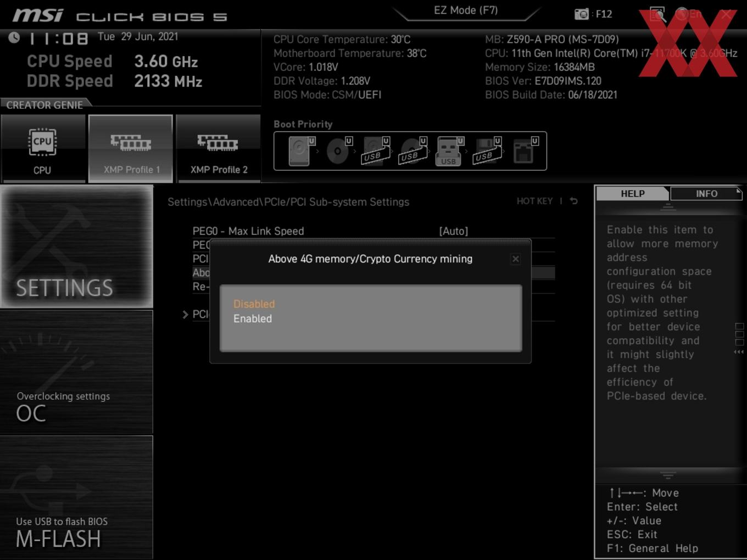Select the USB hard disk boot device icon

pyautogui.click(x=375, y=151)
